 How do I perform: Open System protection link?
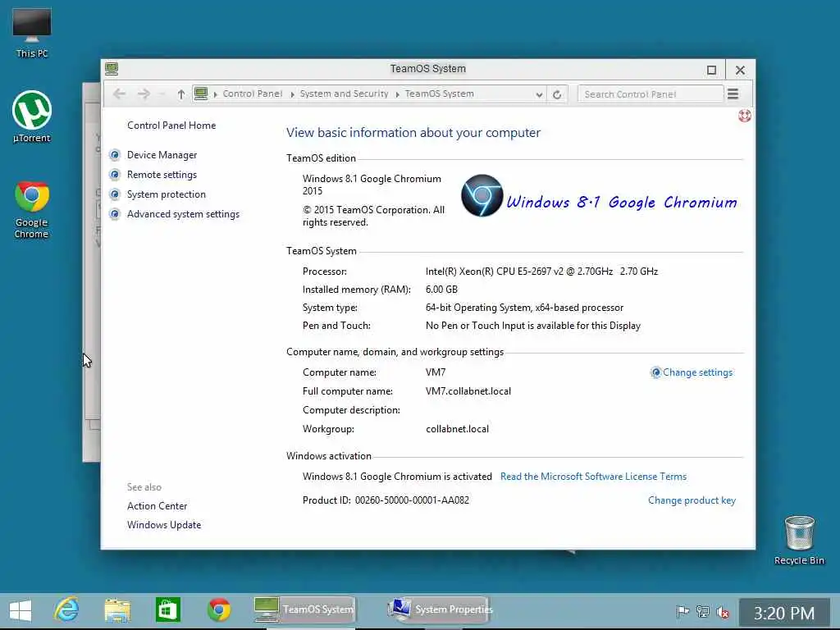point(166,194)
